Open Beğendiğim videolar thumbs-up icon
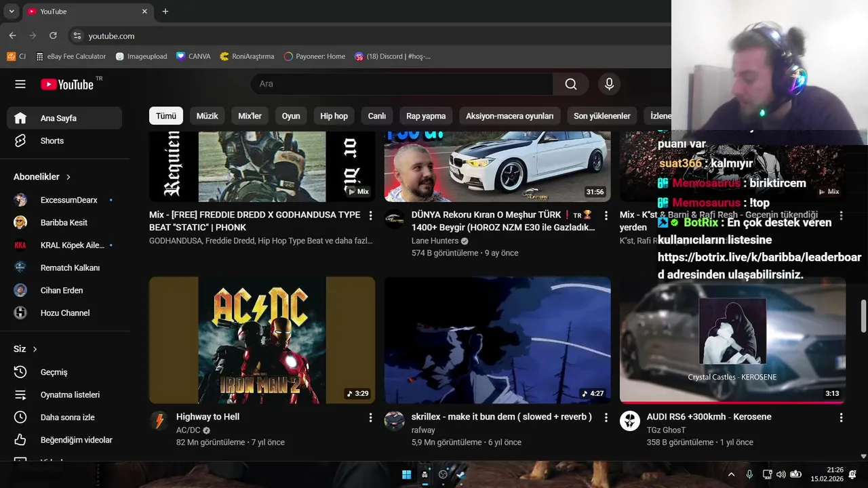 pyautogui.click(x=20, y=440)
